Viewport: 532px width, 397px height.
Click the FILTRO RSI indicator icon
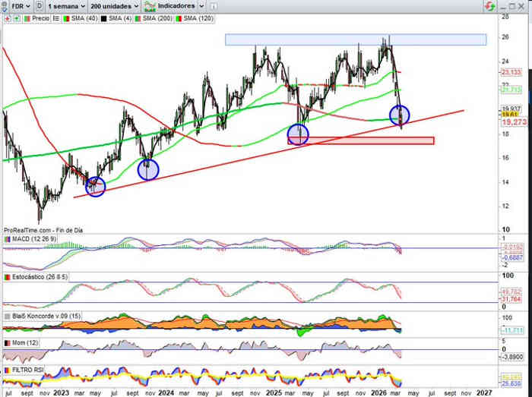[x=7, y=370]
